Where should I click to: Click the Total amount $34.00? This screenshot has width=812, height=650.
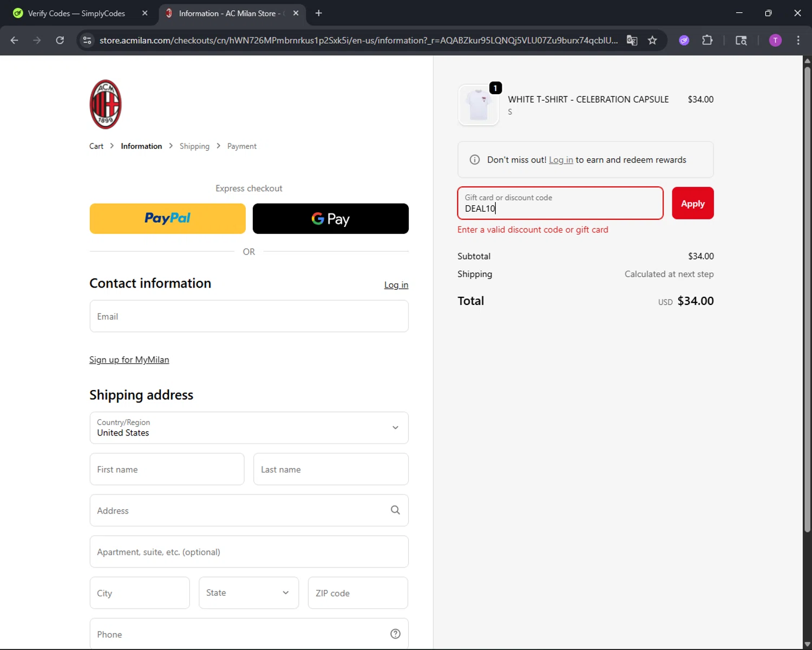coord(696,301)
